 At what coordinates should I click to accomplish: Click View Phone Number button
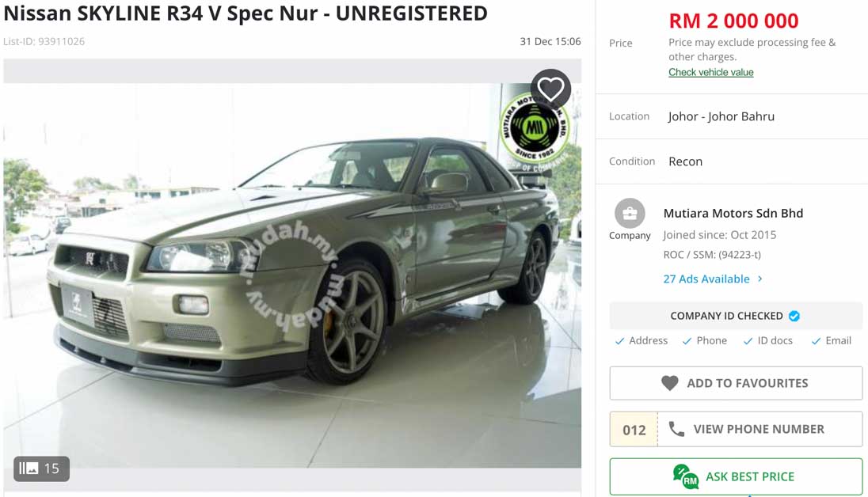[760, 429]
